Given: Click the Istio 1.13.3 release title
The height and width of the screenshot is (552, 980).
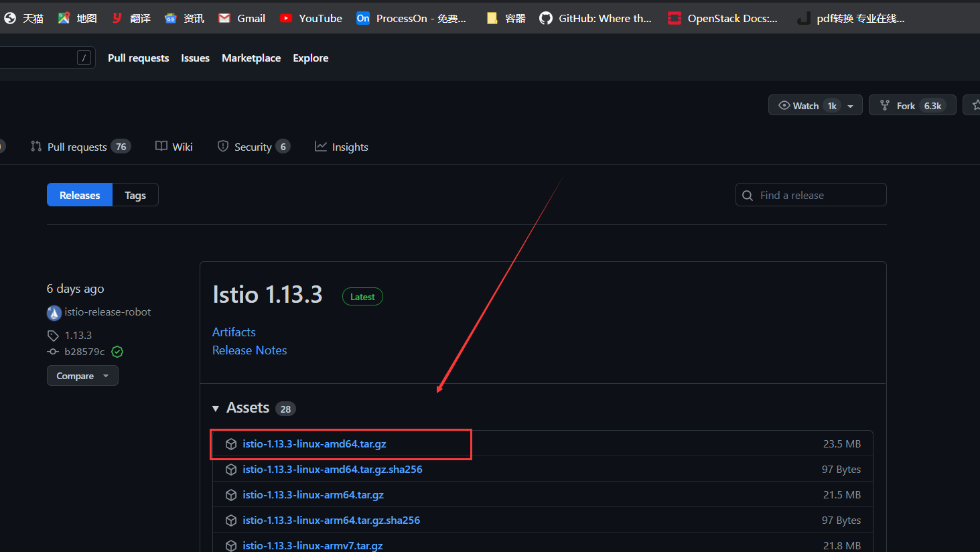Looking at the screenshot, I should (267, 295).
